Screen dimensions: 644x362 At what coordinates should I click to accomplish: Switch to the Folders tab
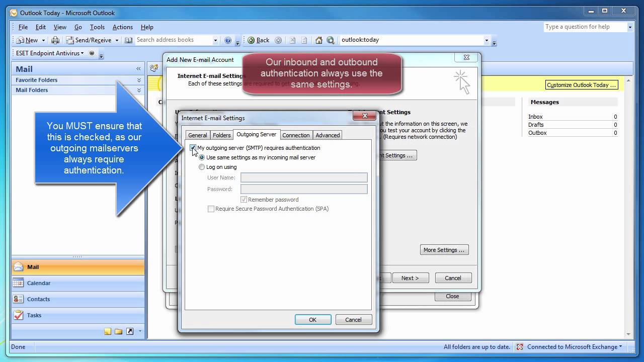[221, 135]
